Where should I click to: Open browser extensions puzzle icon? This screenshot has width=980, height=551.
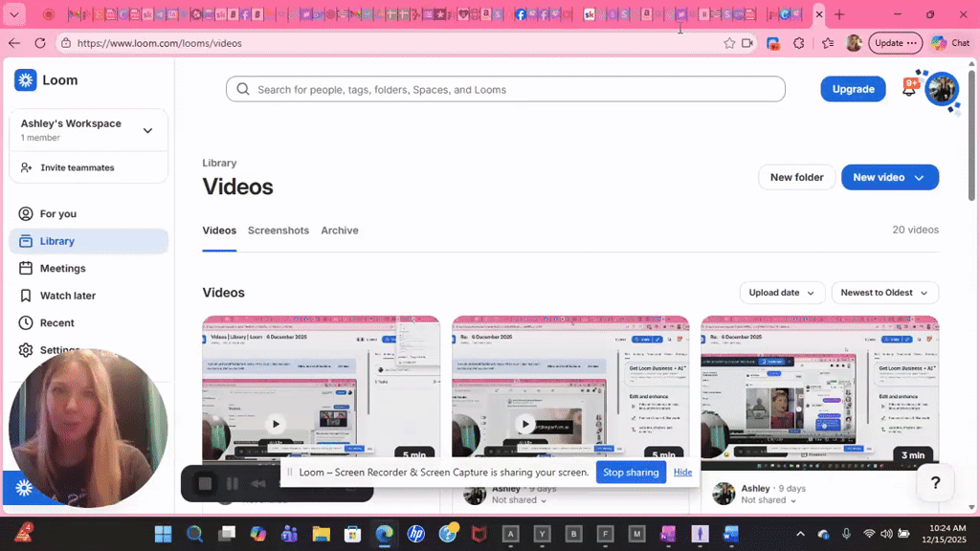799,43
